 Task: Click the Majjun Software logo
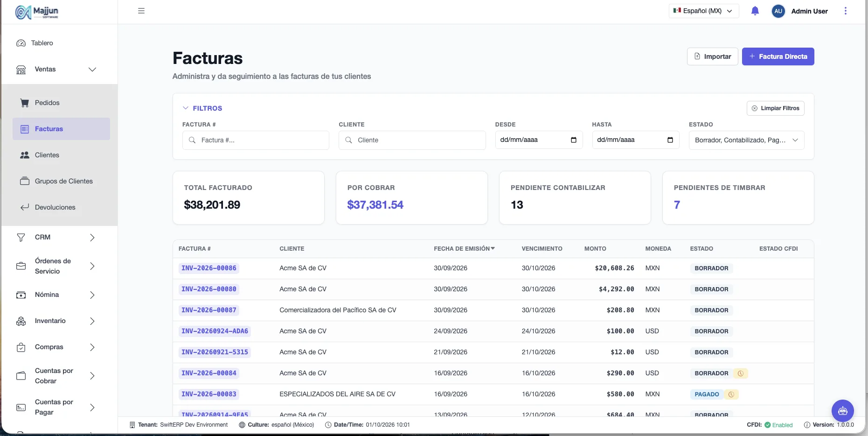(37, 12)
